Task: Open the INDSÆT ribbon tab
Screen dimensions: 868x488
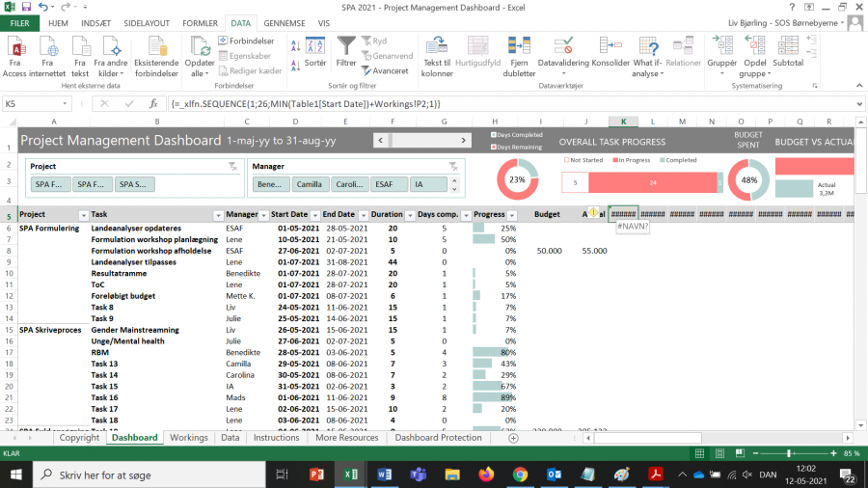Action: coord(95,23)
